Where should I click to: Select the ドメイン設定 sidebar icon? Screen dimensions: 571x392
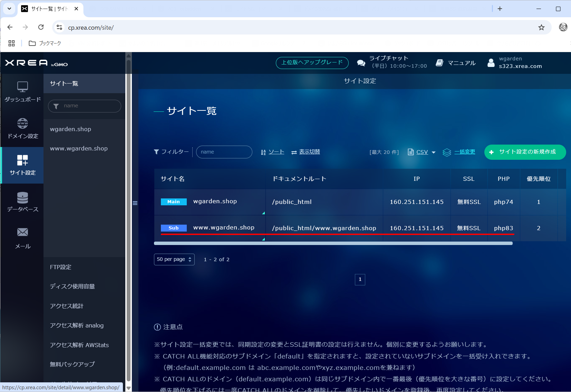tap(22, 128)
